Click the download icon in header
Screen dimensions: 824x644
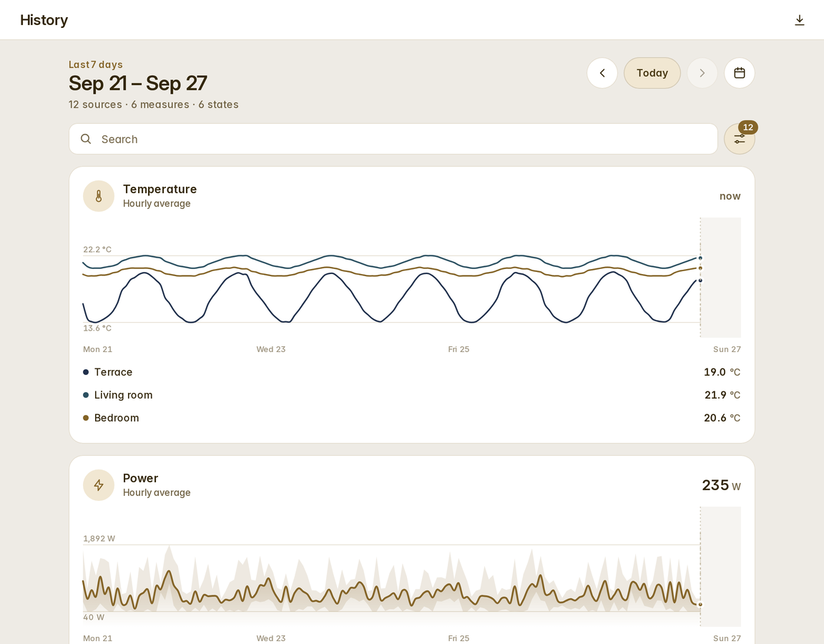(x=799, y=20)
